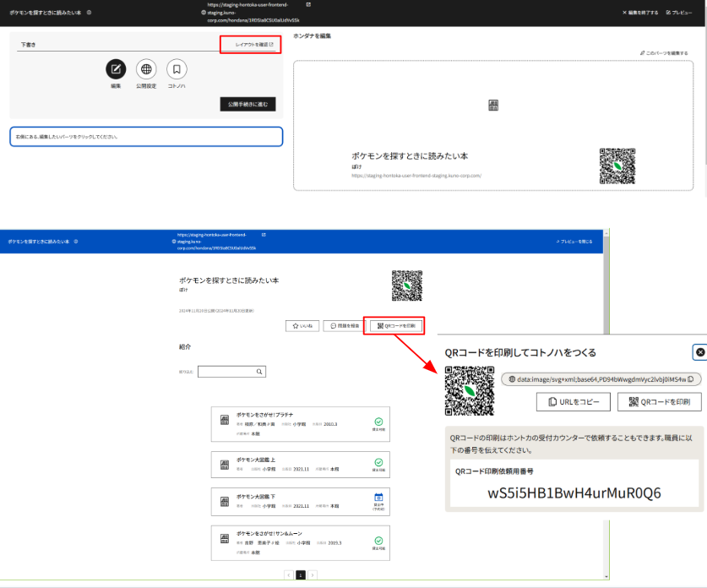
Task: Open book title ポケモン大図鑑 下
Action: [256, 497]
